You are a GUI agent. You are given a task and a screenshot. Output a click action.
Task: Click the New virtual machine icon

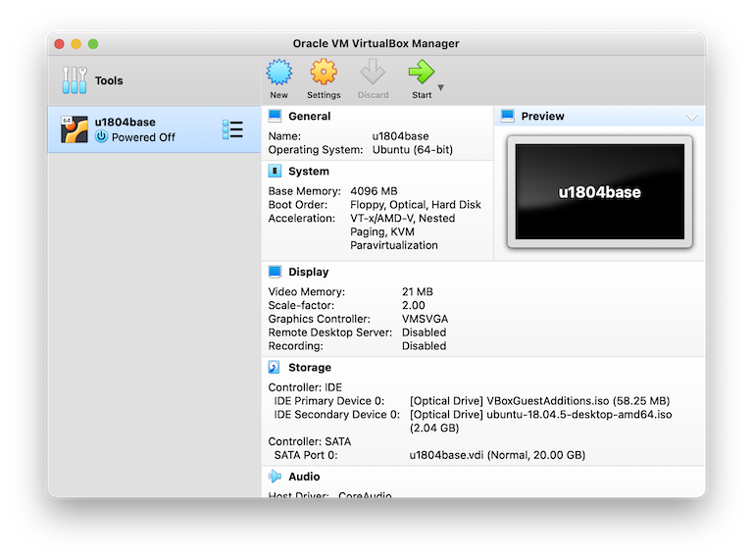[279, 72]
